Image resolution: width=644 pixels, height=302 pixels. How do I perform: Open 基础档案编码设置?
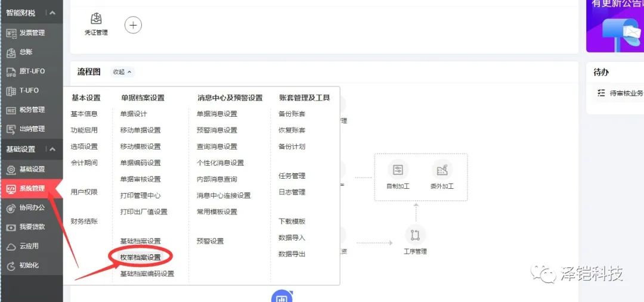point(147,273)
